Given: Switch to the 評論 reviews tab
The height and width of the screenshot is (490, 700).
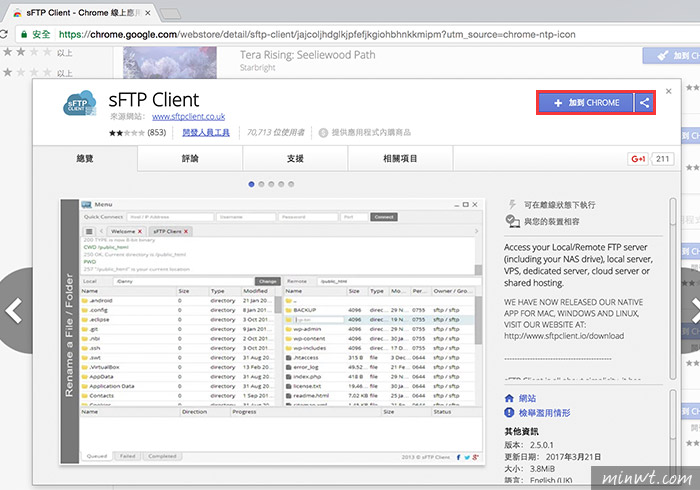Looking at the screenshot, I should 190,158.
